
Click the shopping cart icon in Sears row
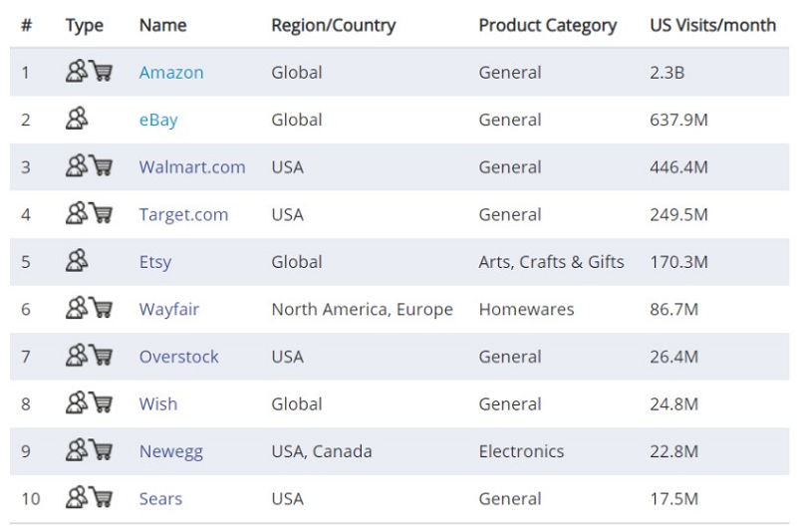tap(101, 498)
